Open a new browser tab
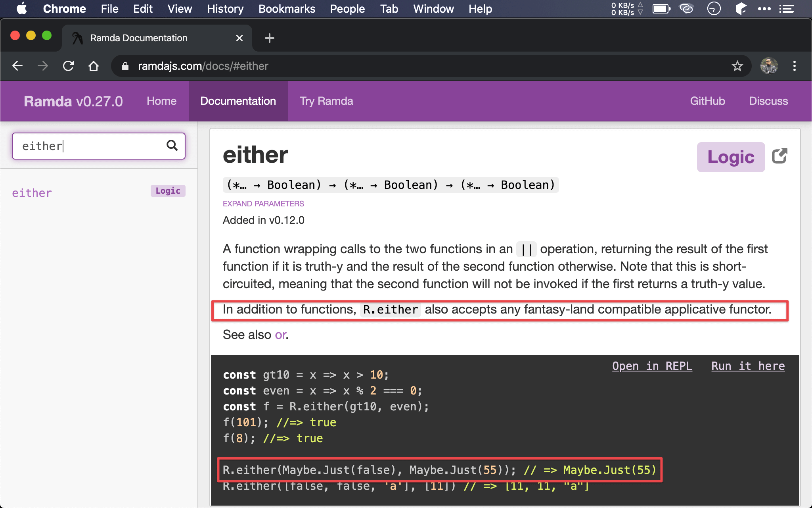This screenshot has width=812, height=508. click(269, 38)
